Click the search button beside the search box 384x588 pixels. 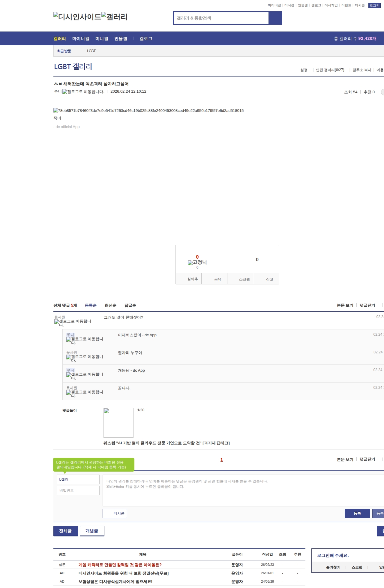click(275, 18)
